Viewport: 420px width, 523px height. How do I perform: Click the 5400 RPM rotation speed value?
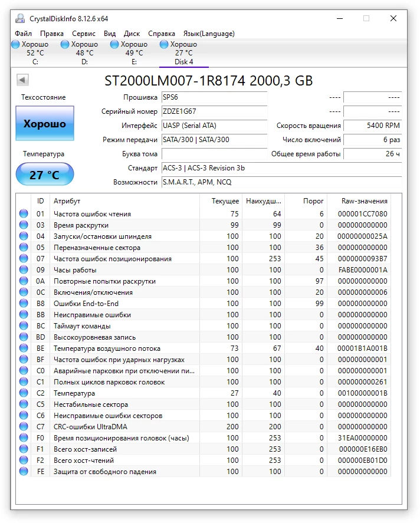pyautogui.click(x=373, y=126)
